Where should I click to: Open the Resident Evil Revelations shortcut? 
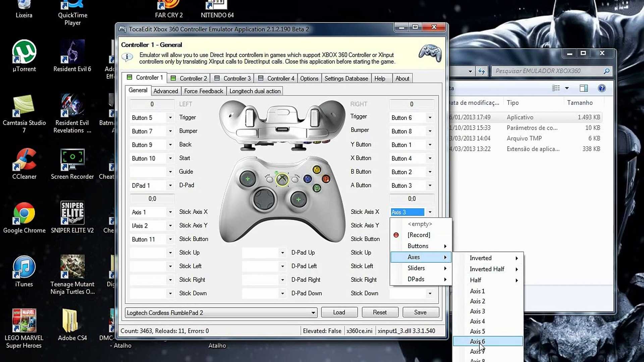click(72, 113)
